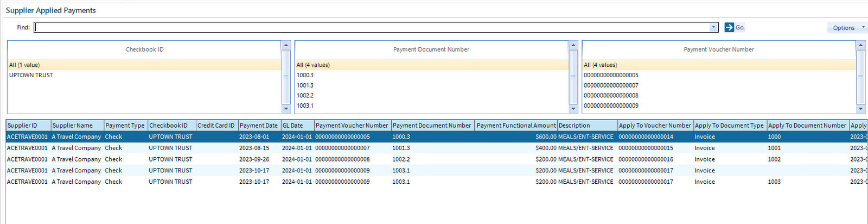Click the Payment Document Number filter header
This screenshot has height=224, width=868.
[x=431, y=49]
